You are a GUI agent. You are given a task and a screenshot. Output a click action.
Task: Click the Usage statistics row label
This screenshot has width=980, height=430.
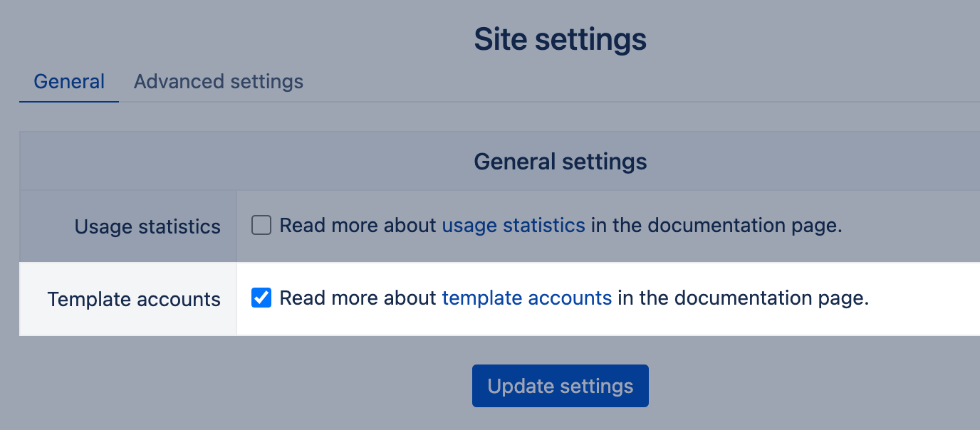click(147, 227)
